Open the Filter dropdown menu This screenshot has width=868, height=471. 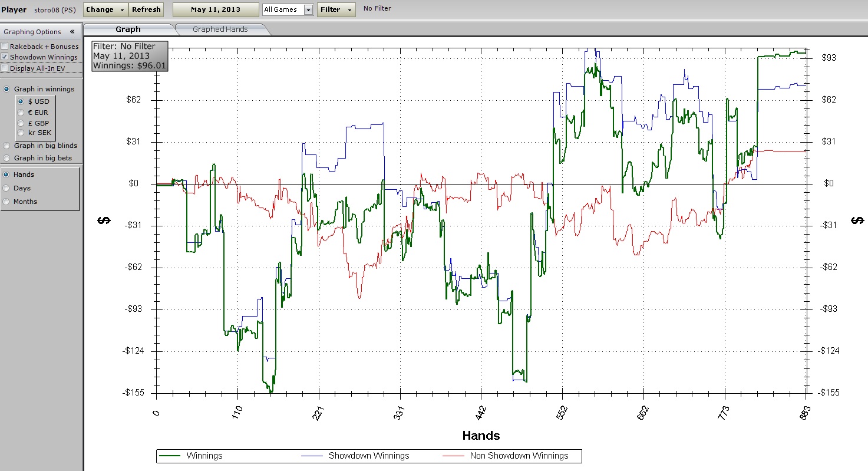(336, 9)
